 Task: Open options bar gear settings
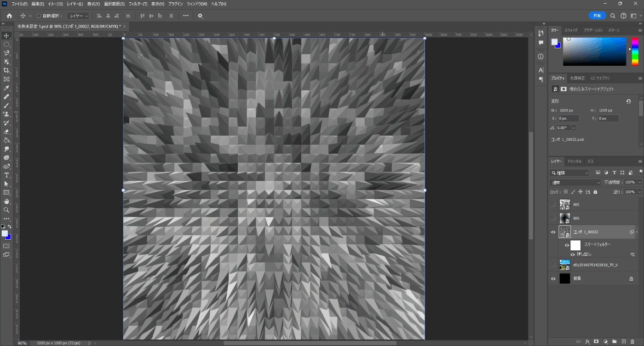200,16
